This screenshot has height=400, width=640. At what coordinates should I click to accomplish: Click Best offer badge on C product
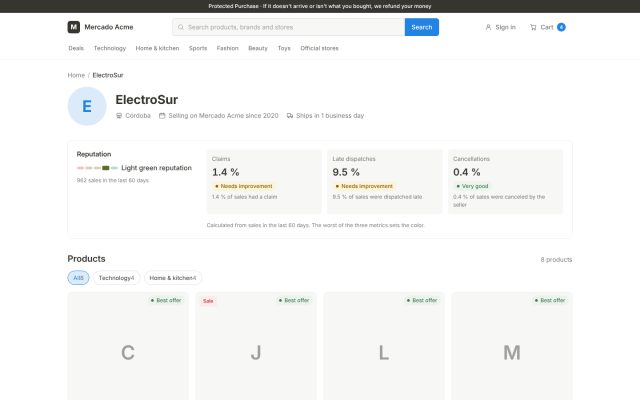point(166,300)
